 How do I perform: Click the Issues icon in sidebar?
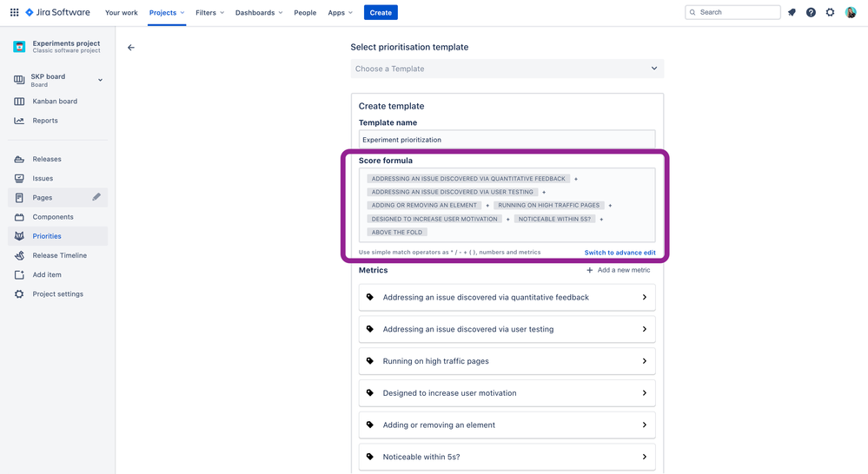click(x=19, y=178)
